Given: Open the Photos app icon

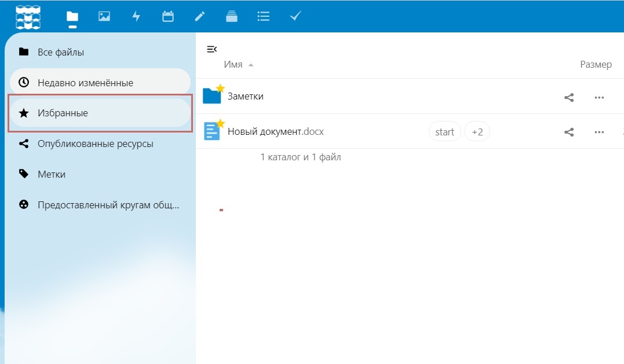Looking at the screenshot, I should pyautogui.click(x=104, y=16).
